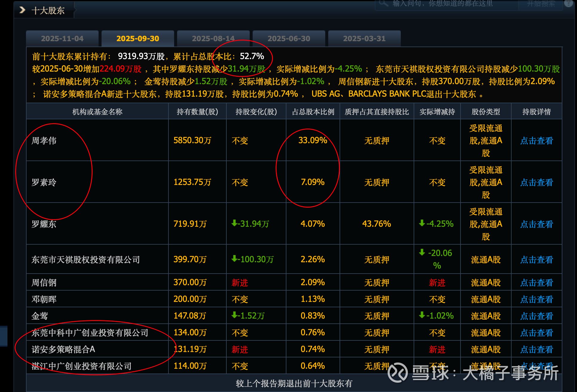
Task: Click the 占总股本比例 column header
Action: [313, 112]
